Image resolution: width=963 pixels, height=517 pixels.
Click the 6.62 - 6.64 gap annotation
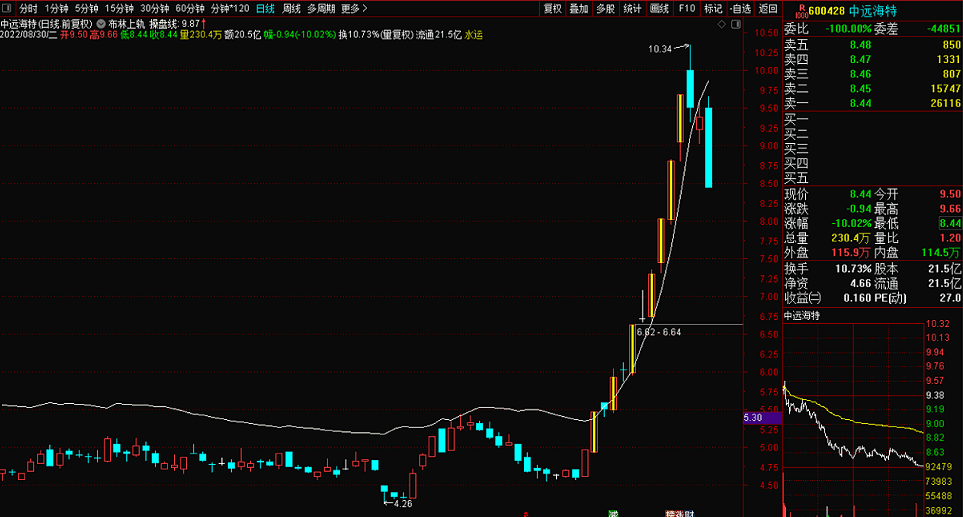pos(659,332)
